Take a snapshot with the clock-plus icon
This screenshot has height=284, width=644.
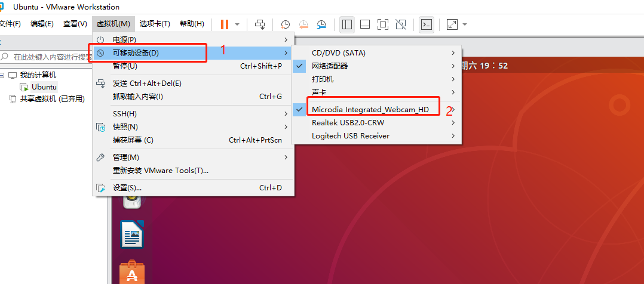click(285, 24)
